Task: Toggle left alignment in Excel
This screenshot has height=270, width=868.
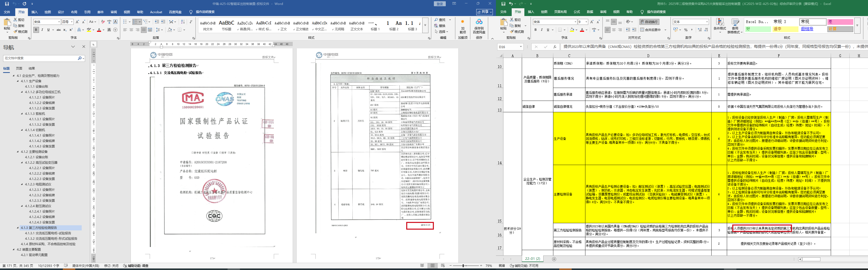Action: (608, 30)
